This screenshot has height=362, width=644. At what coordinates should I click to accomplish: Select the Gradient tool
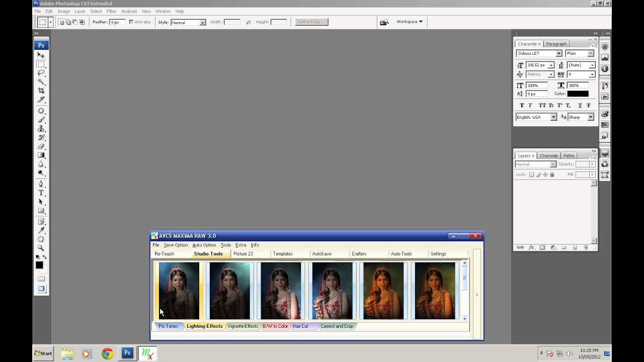[41, 155]
